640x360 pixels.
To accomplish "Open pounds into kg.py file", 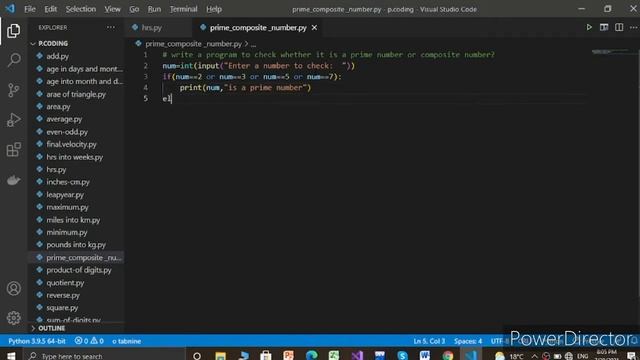I will tap(76, 245).
